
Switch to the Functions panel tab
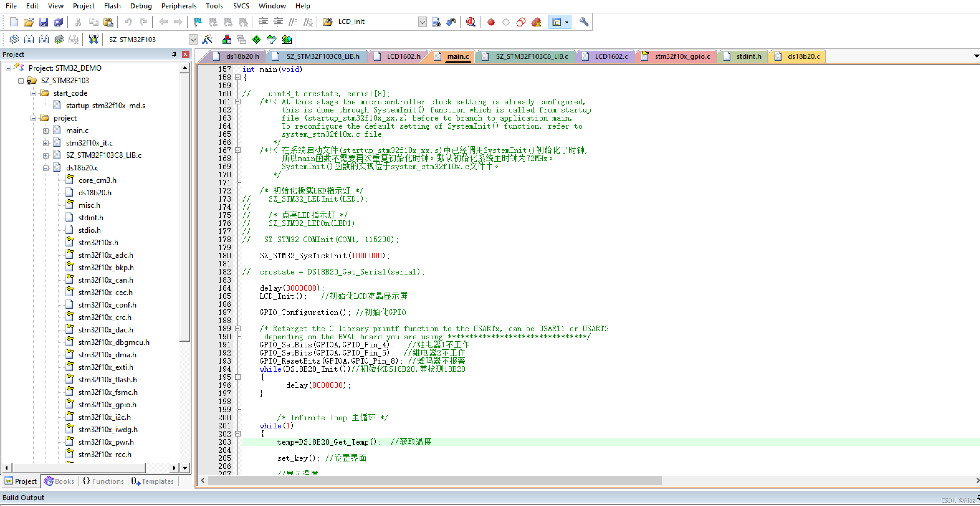click(x=103, y=481)
